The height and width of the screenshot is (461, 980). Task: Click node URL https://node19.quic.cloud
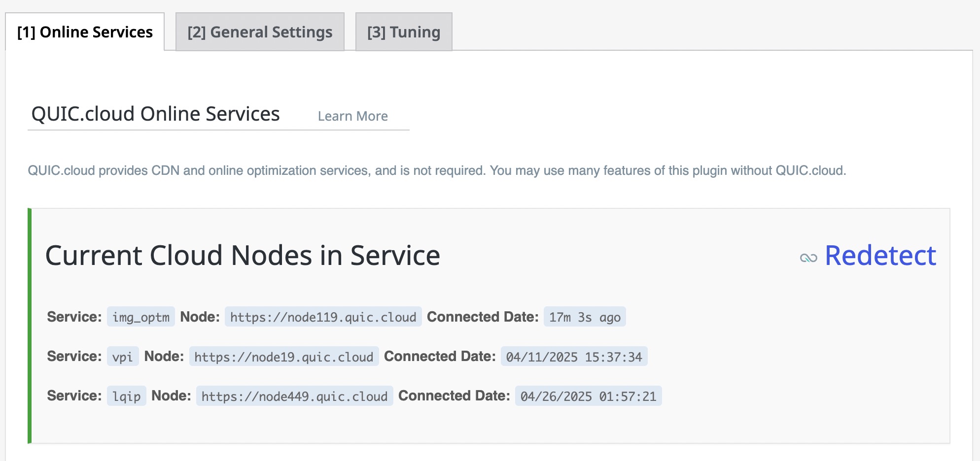(284, 356)
